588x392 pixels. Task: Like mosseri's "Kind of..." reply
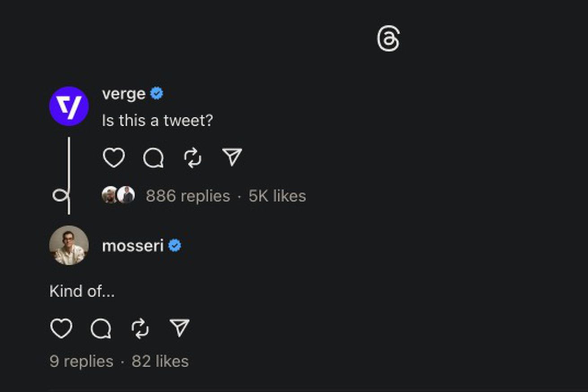point(61,328)
